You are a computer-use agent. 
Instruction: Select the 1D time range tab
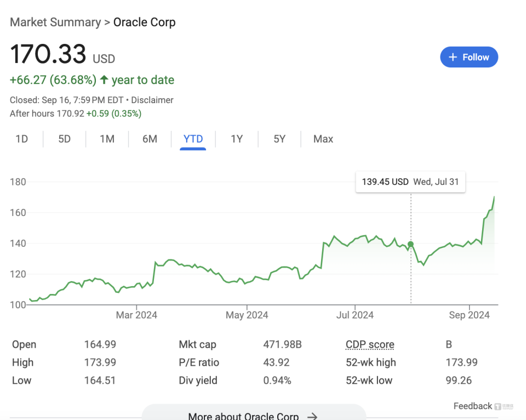pos(21,139)
